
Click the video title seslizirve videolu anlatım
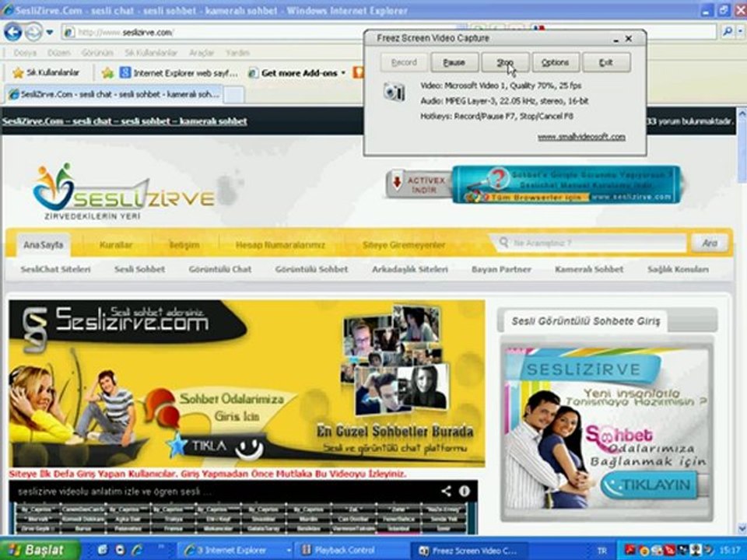114,492
